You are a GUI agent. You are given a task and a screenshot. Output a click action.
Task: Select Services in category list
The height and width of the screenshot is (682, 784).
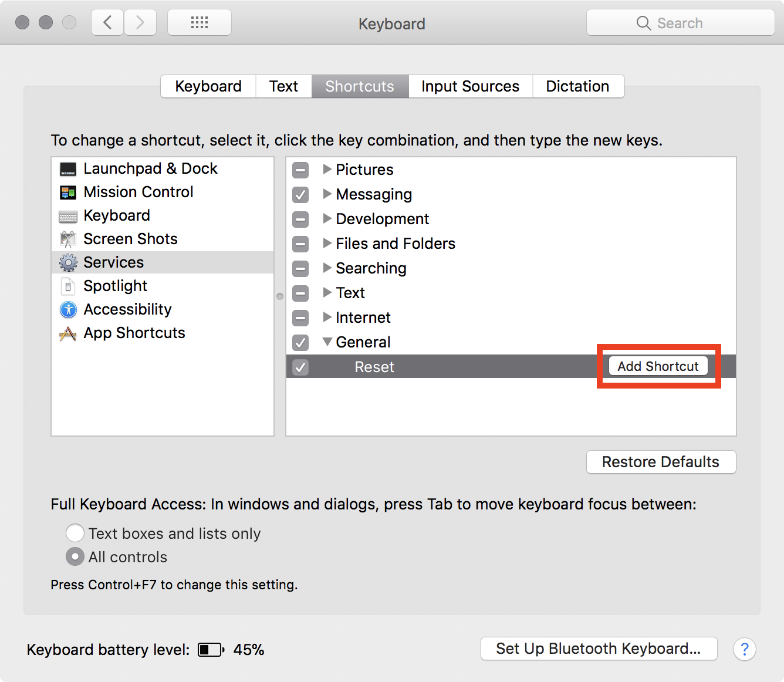(x=163, y=263)
